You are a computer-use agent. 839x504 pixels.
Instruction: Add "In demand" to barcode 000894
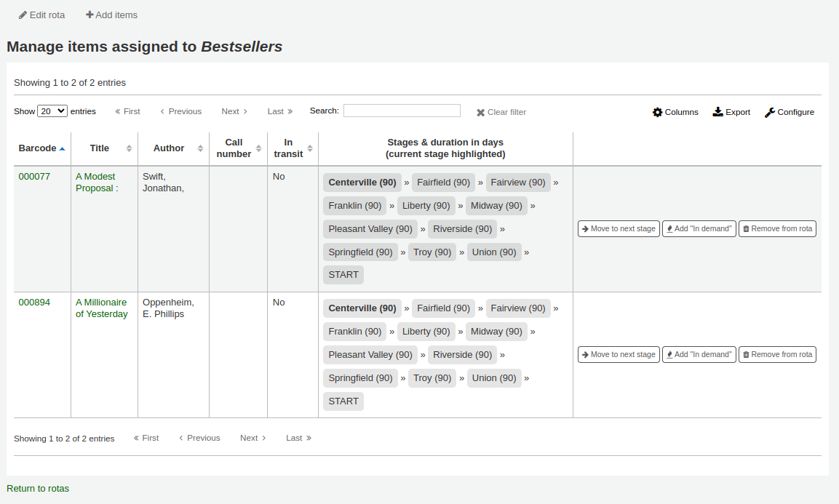[x=699, y=355]
